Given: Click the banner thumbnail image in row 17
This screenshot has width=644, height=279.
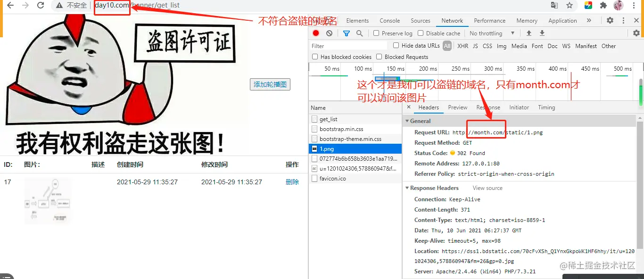Looking at the screenshot, I should click(x=48, y=200).
